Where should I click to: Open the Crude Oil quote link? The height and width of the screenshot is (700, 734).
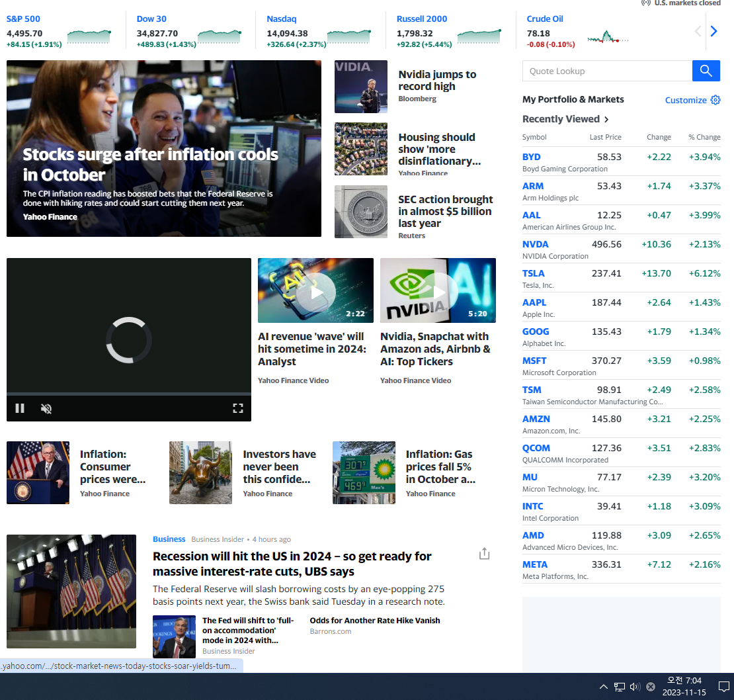pos(544,19)
